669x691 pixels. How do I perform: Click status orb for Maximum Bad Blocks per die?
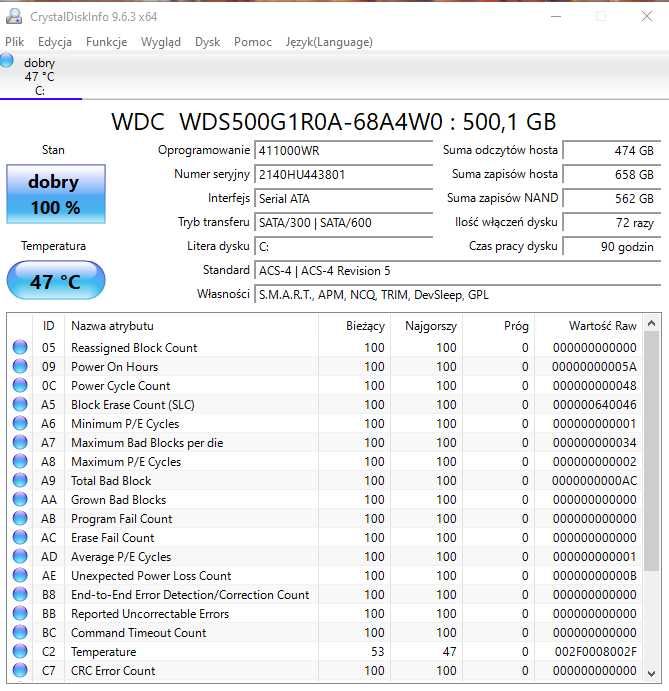click(x=20, y=442)
